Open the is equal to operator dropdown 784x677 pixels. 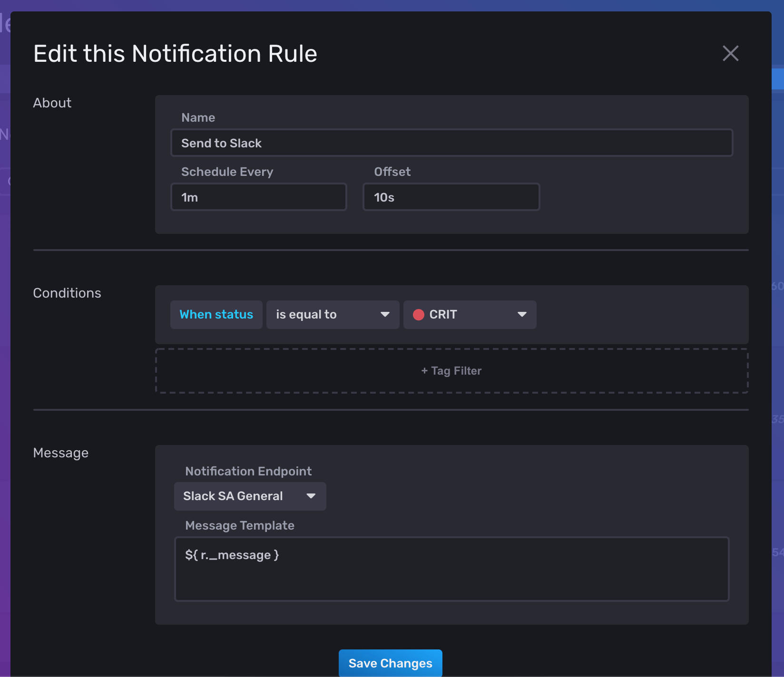point(332,314)
